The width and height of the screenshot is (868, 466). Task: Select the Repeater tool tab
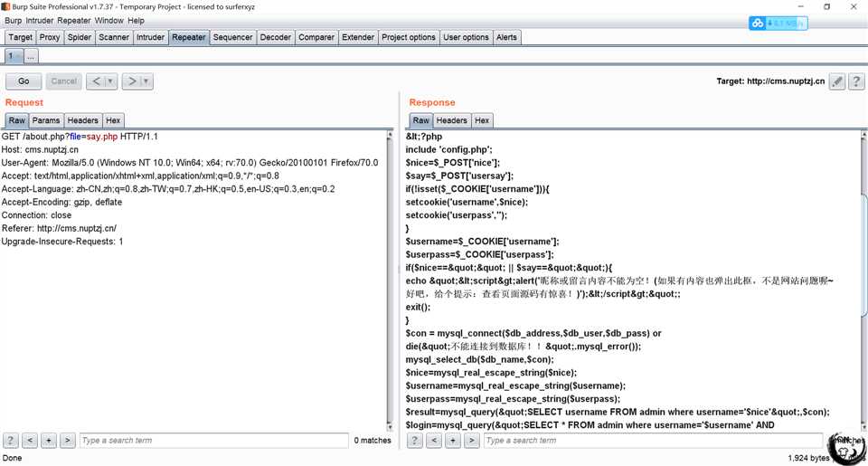click(x=189, y=37)
